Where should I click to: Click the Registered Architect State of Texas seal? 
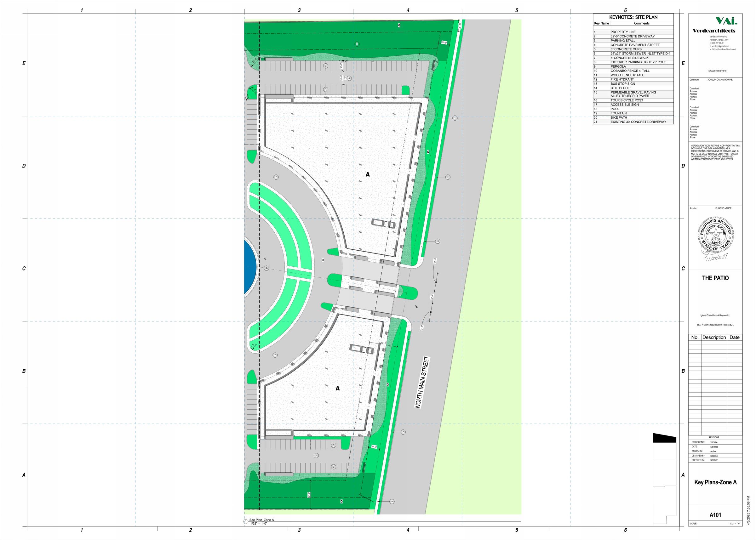(715, 235)
